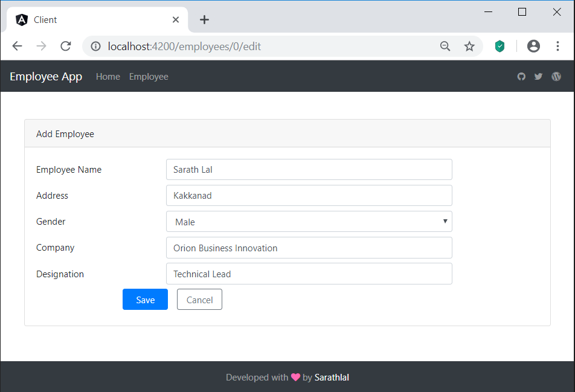Open the Chrome three-dot menu
The width and height of the screenshot is (575, 392).
click(x=557, y=46)
